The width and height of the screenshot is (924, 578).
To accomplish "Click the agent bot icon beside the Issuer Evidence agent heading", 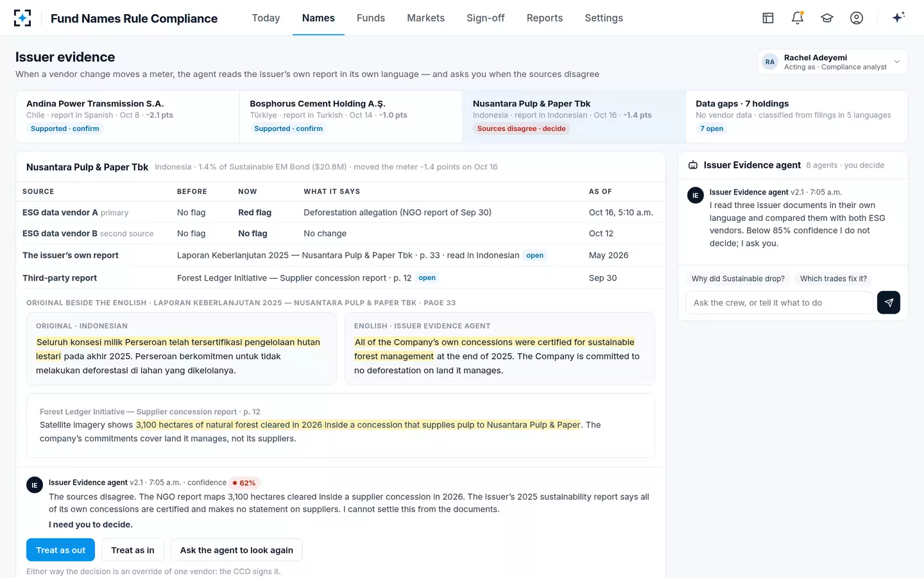I will coord(693,165).
